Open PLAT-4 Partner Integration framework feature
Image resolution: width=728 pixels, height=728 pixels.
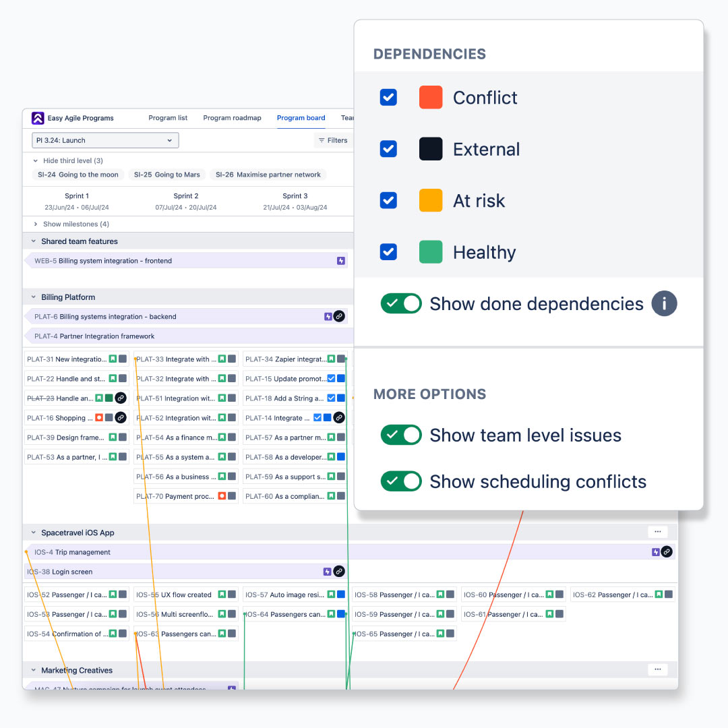(x=189, y=336)
